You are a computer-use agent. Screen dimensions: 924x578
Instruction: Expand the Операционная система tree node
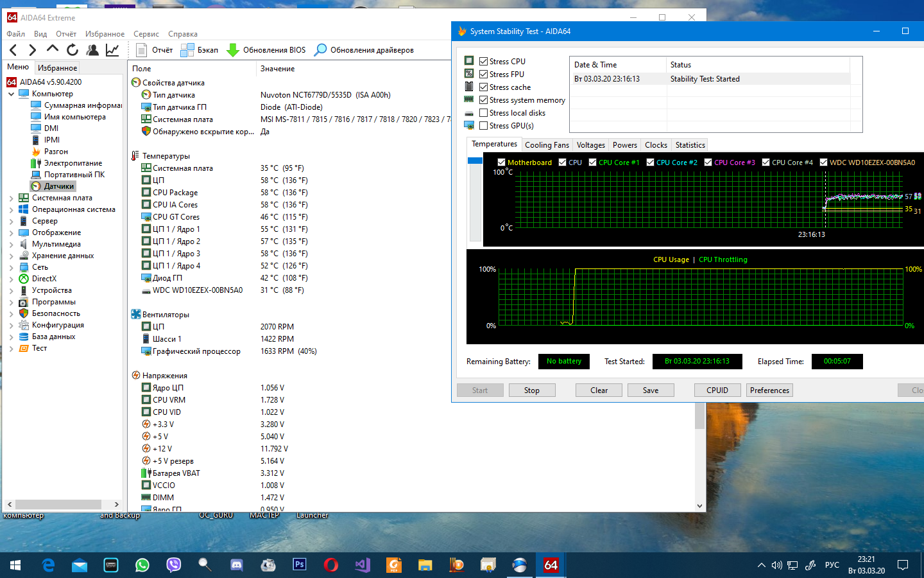(11, 209)
